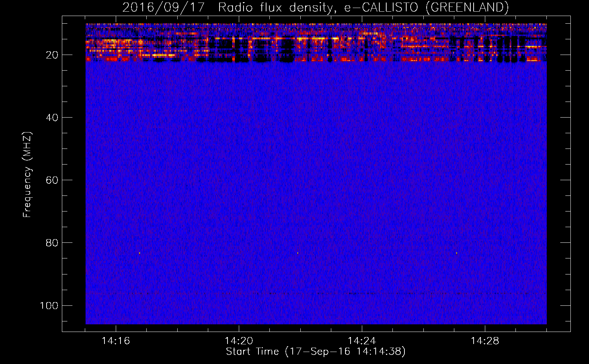Click the 60 MHz frequency tick label
This screenshot has height=364, width=589.
pos(52,180)
